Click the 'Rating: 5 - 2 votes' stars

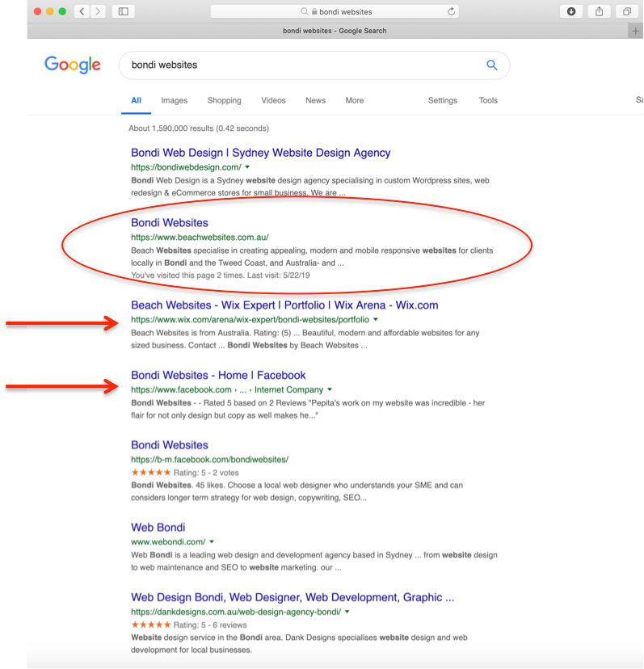(150, 473)
